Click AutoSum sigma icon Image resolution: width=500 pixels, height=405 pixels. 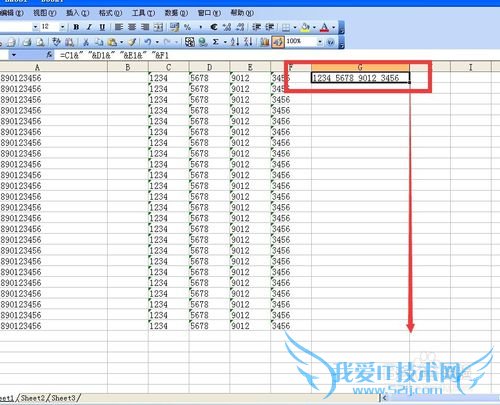216,42
